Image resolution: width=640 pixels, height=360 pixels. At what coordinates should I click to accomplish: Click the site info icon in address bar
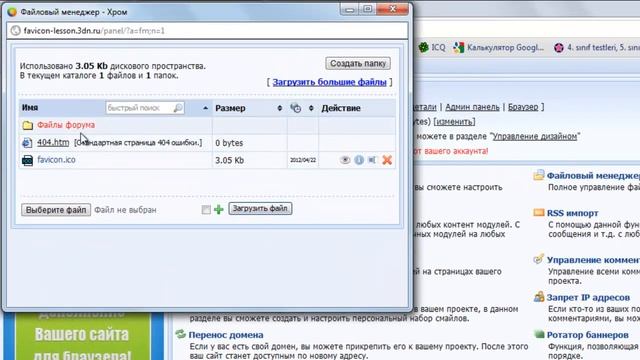point(16,31)
